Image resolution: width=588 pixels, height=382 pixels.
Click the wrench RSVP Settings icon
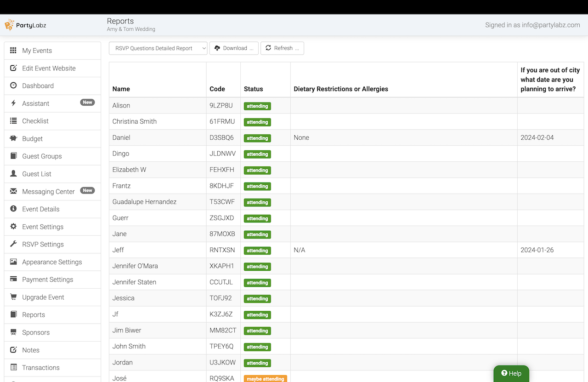(13, 244)
